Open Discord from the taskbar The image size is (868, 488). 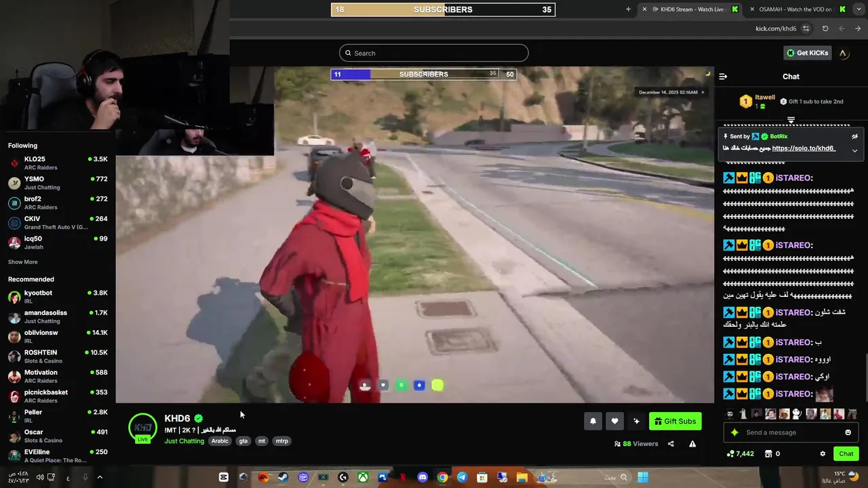(422, 477)
